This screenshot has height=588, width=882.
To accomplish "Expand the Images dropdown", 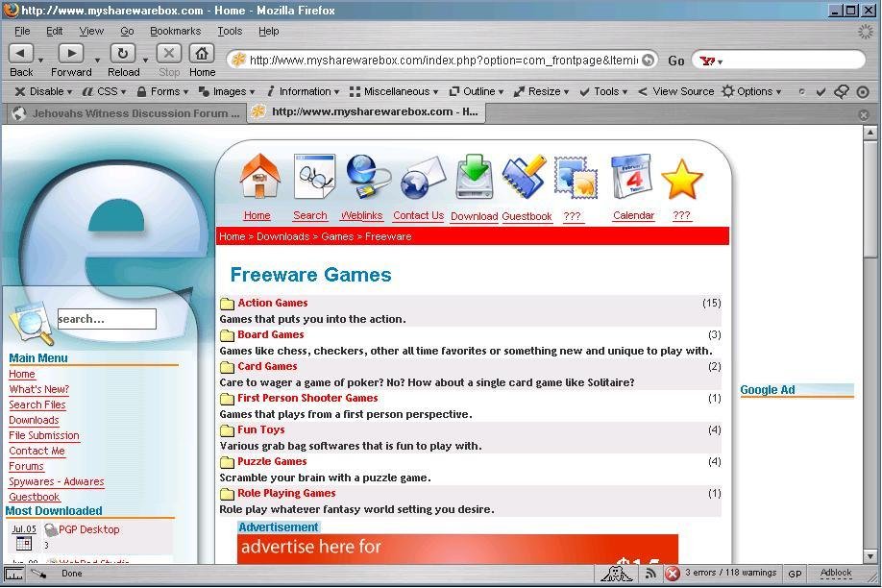I will click(x=227, y=91).
